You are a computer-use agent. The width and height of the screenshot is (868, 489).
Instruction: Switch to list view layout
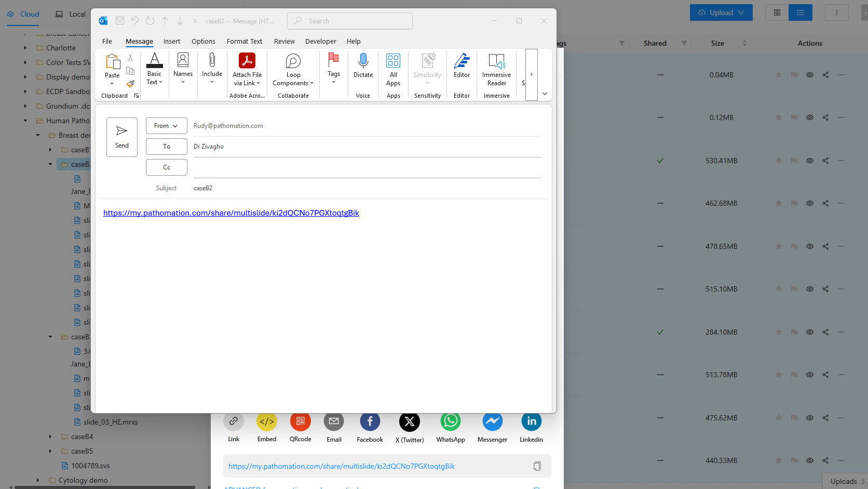[800, 12]
